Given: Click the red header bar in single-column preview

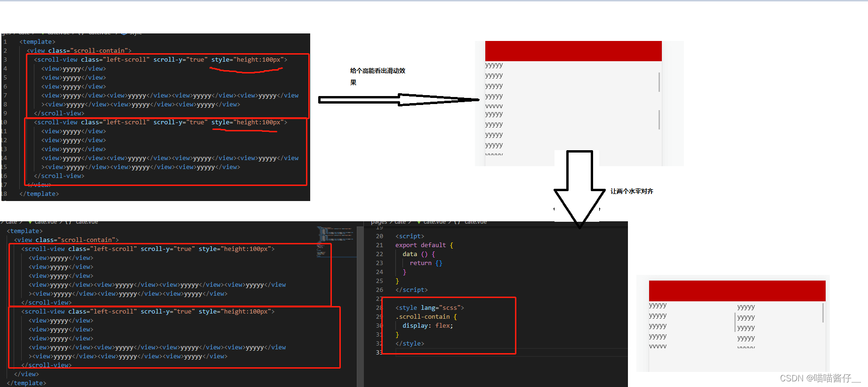Looking at the screenshot, I should point(573,51).
